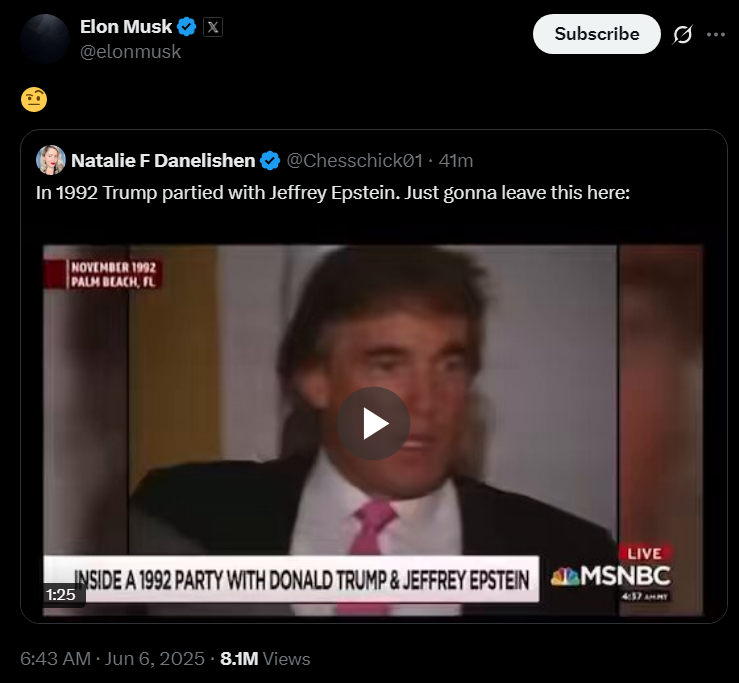Click Natalie F Danelishen's profile picture
This screenshot has height=683, width=739.
(51, 160)
